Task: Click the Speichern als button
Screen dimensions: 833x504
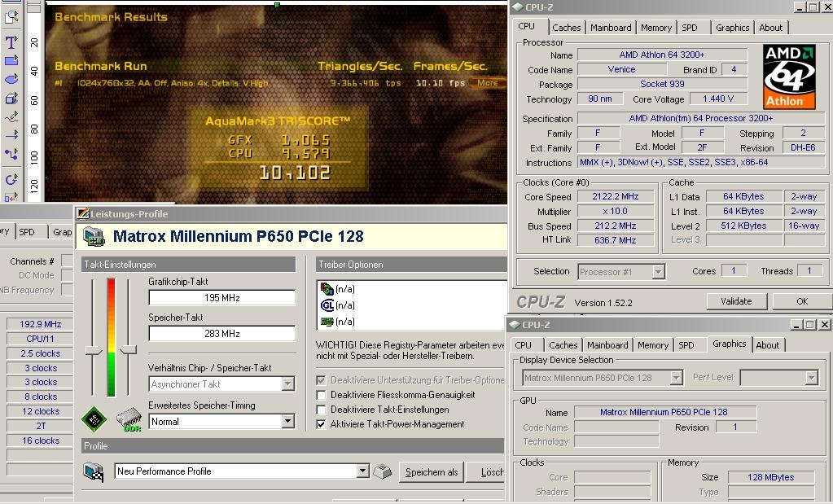Action: click(432, 472)
